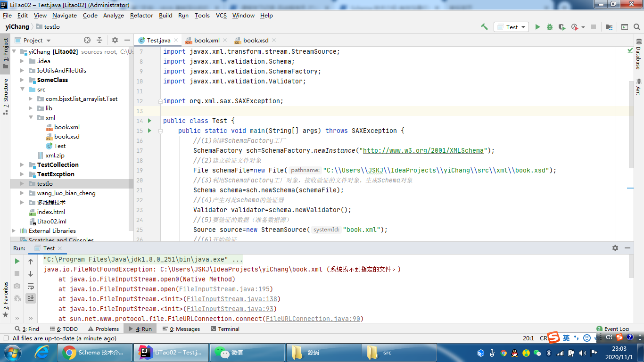
Task: Expand the IoUtilsAndFileUtils folder
Action: [22, 71]
